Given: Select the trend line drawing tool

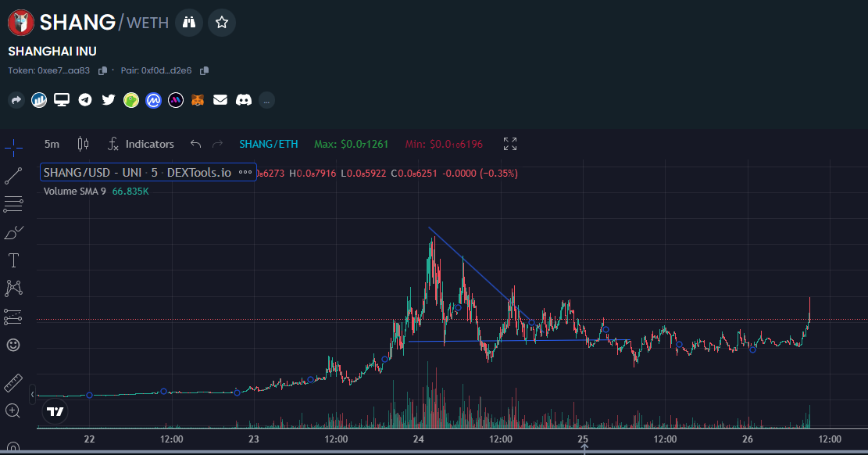Looking at the screenshot, I should pyautogui.click(x=13, y=176).
